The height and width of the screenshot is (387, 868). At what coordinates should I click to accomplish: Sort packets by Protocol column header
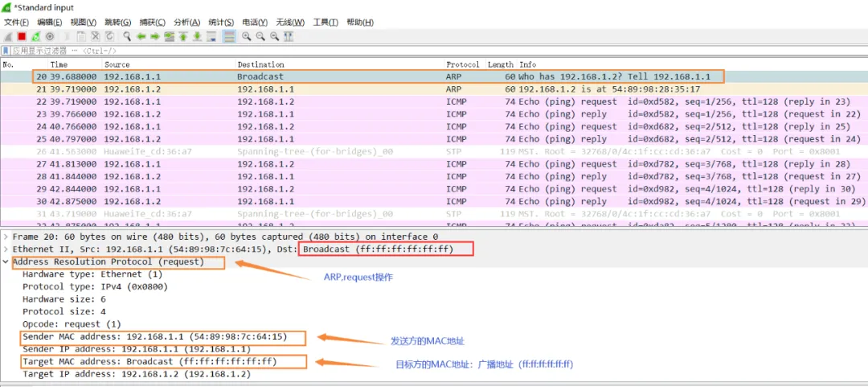[x=462, y=64]
